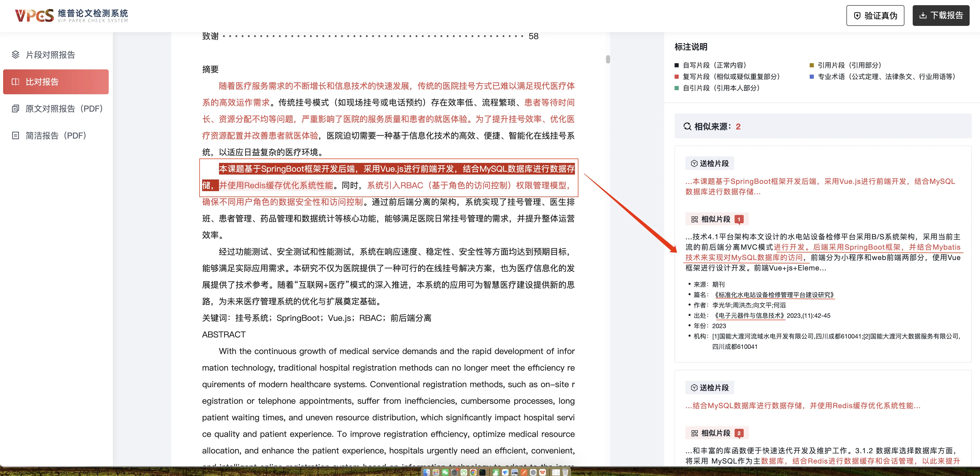Open 简洁报告 (PDF) in the sidebar
Screen dimensions: 980x476
pos(56,136)
